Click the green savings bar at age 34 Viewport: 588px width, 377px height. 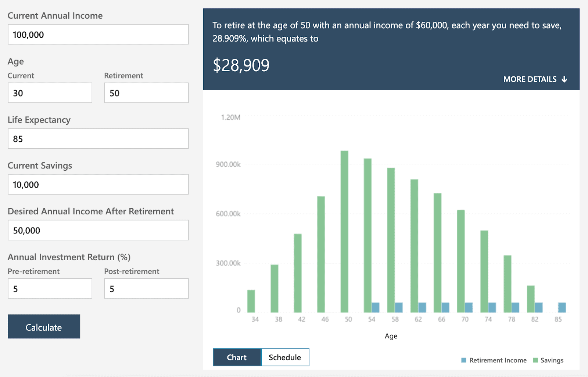[251, 301]
